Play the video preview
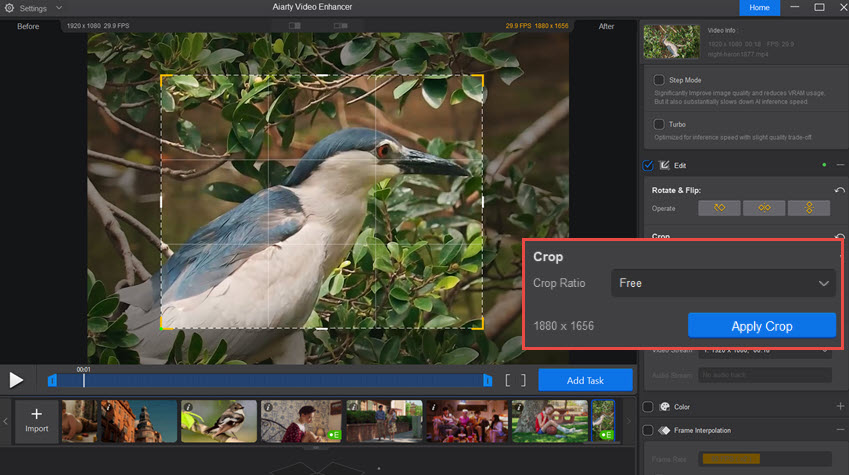Screen dimensions: 849x475 [x=16, y=380]
